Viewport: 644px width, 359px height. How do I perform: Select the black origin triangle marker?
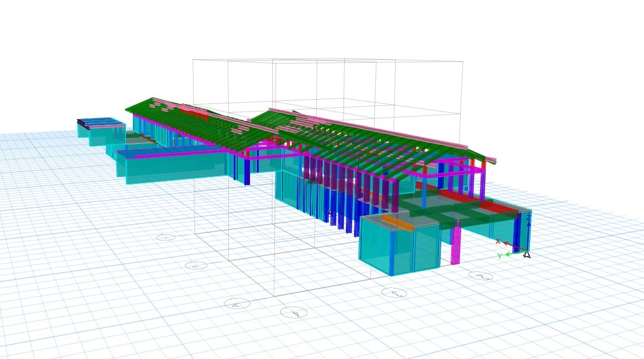pos(527,254)
